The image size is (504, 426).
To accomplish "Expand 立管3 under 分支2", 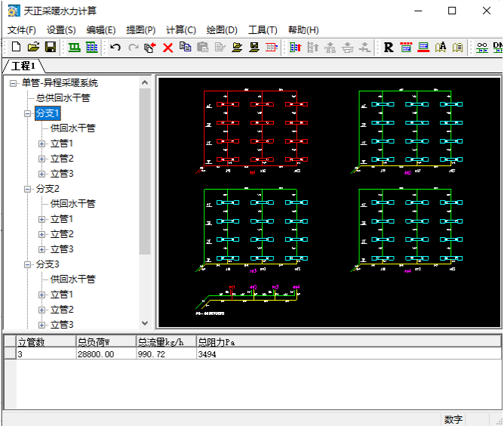I will 42,249.
